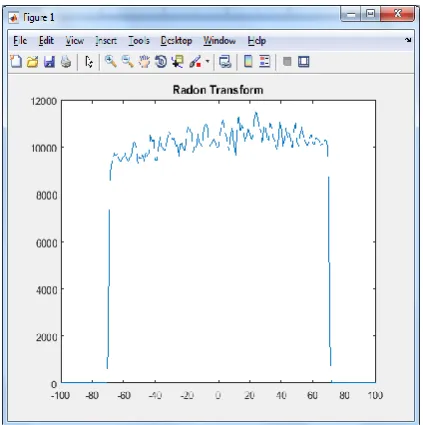Viewport: 423px width, 425px height.
Task: Activate the Zoom Out magnifier tool
Action: pyautogui.click(x=128, y=62)
